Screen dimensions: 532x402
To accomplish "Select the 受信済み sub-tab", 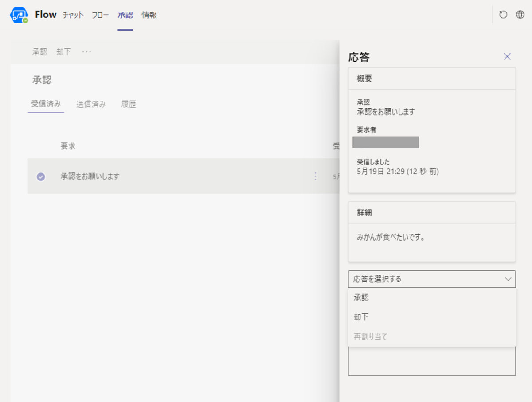I will click(x=46, y=104).
